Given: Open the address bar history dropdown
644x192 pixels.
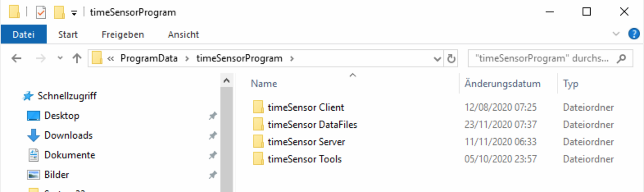Looking at the screenshot, I should [438, 59].
